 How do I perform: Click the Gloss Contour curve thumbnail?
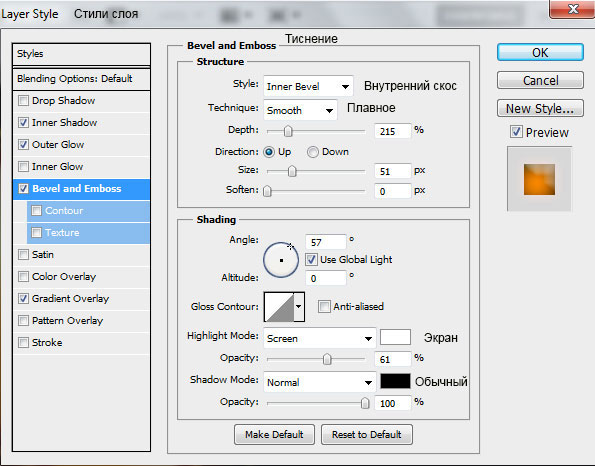pyautogui.click(x=279, y=307)
